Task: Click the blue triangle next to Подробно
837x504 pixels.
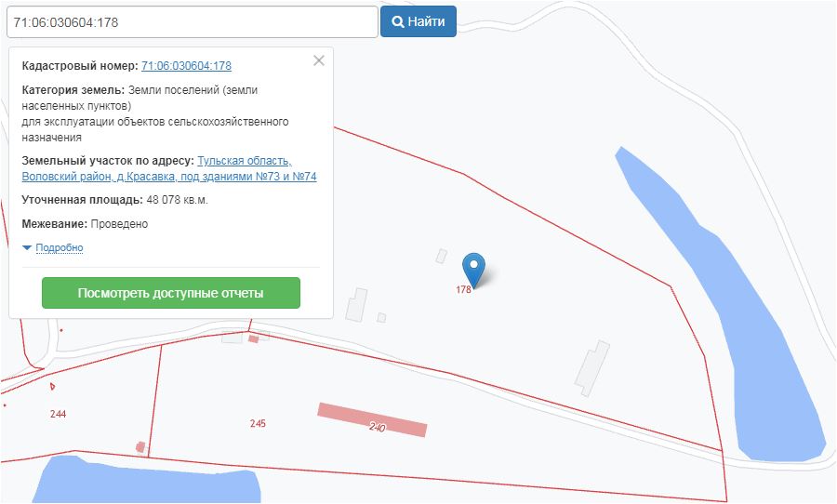Action: point(27,247)
